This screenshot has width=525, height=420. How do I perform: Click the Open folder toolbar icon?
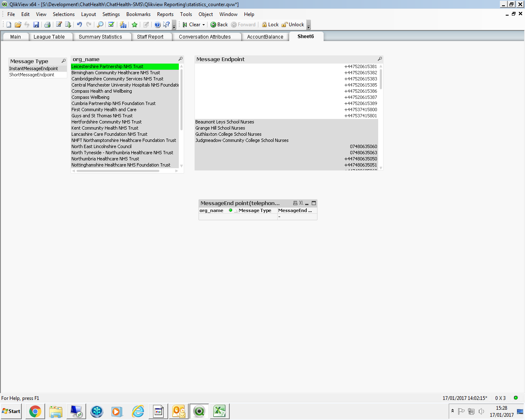(18, 25)
